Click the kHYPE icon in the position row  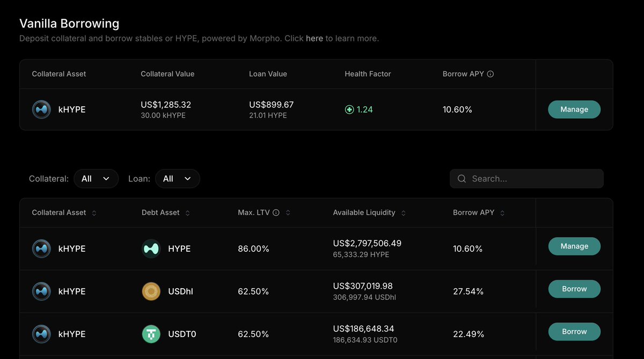point(41,109)
